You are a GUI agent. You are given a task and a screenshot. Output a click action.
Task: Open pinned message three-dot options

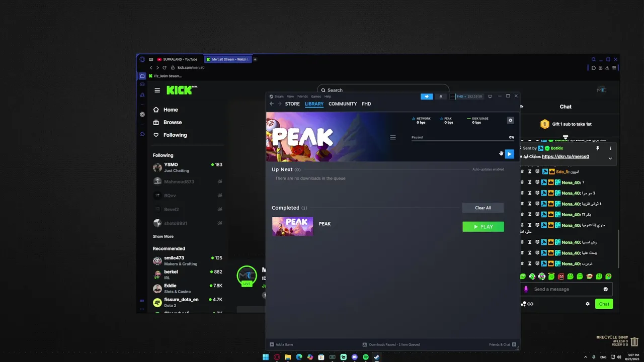tap(610, 148)
